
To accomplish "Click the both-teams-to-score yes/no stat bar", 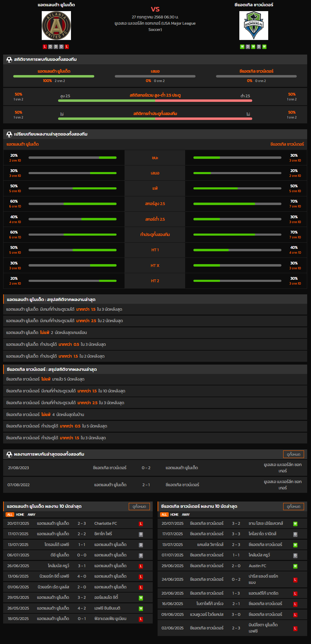I will (155, 119).
